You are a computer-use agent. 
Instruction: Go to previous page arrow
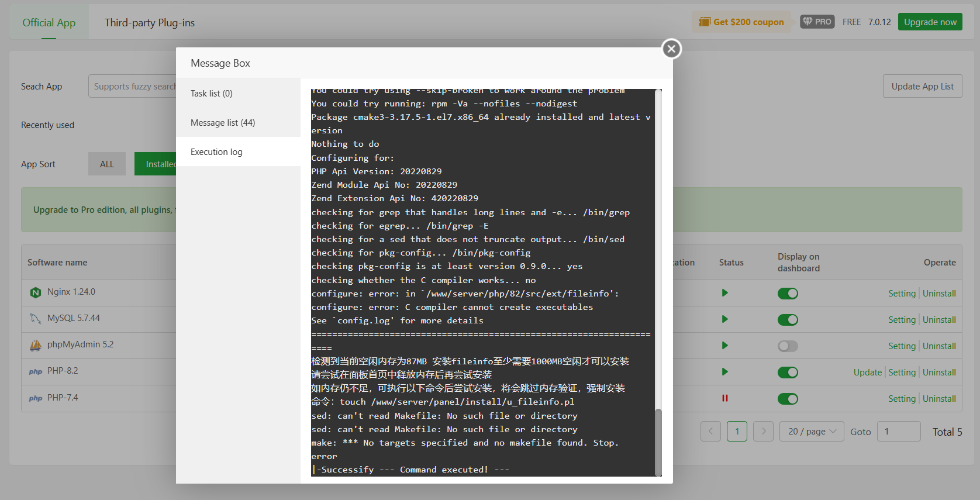710,432
